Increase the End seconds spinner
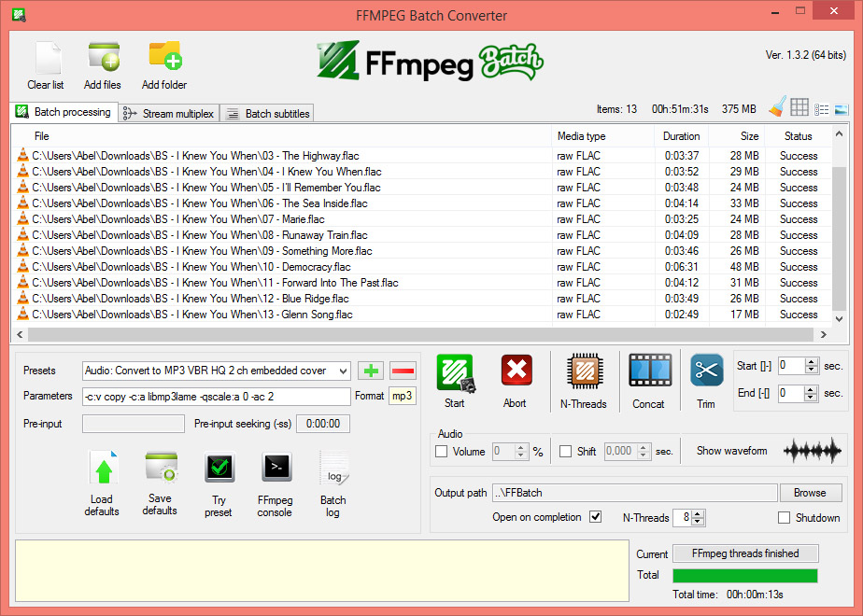Viewport: 863px width, 616px height. pos(810,389)
